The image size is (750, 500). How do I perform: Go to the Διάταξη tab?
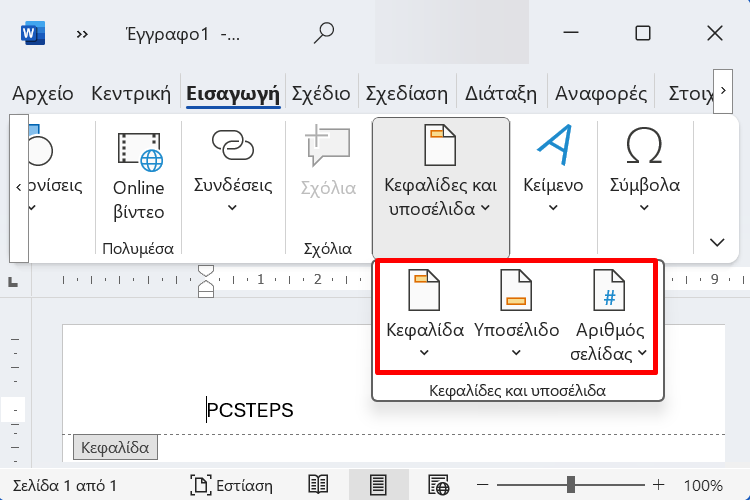pyautogui.click(x=501, y=93)
